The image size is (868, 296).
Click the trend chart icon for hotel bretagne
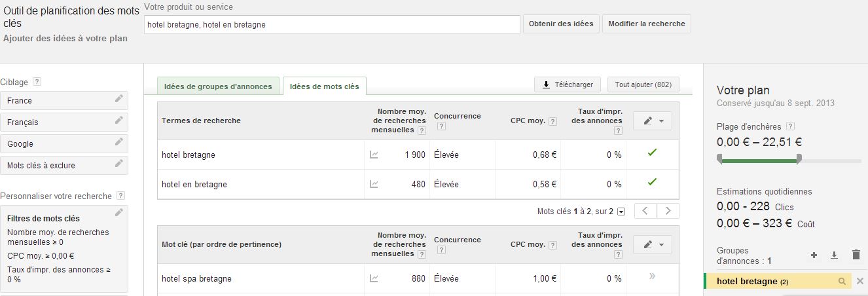pos(374,155)
